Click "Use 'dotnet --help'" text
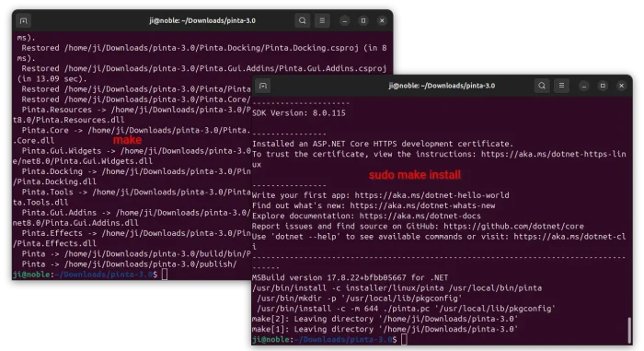This screenshot has width=644, height=351. pos(296,237)
